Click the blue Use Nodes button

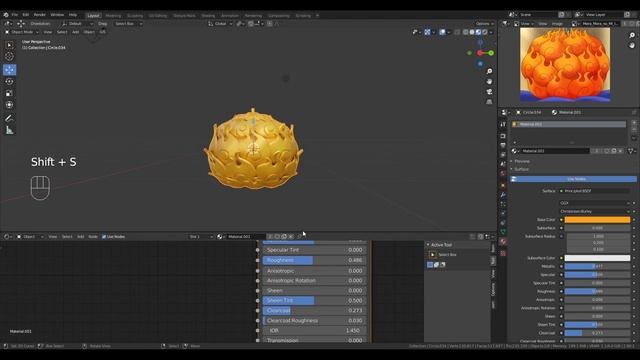pyautogui.click(x=573, y=179)
